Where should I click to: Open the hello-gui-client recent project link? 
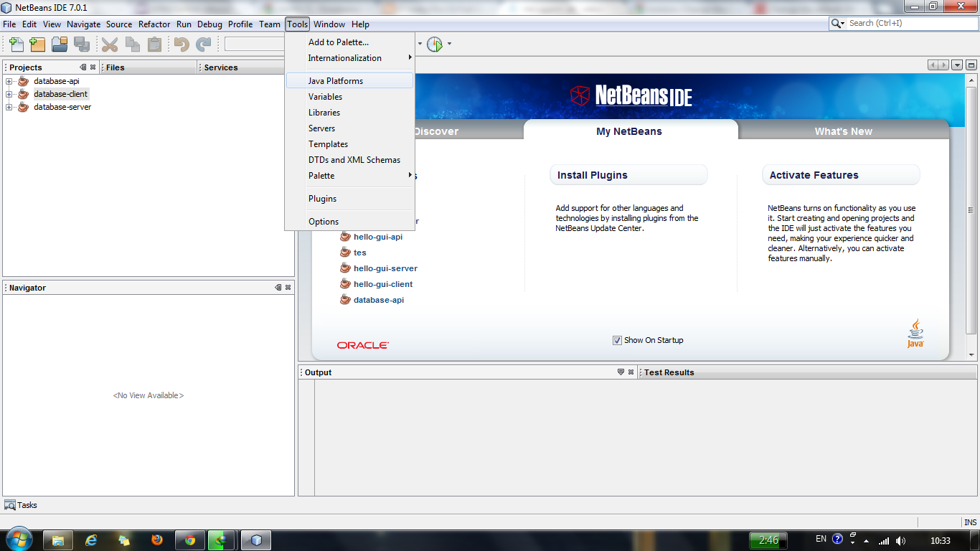[382, 284]
